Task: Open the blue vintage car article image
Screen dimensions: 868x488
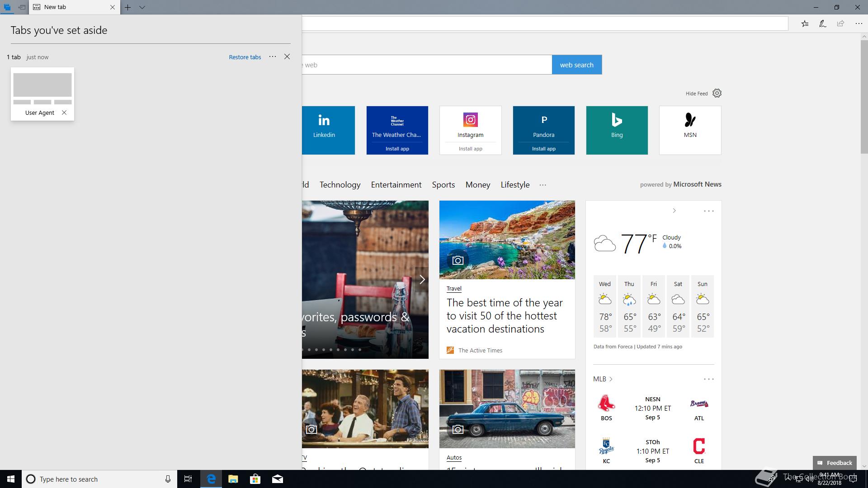Action: tap(507, 409)
